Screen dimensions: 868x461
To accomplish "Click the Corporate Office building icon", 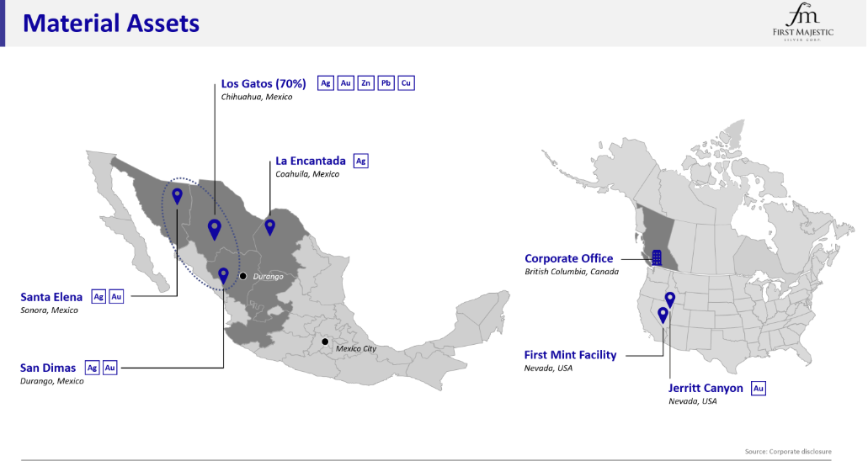I will pyautogui.click(x=657, y=257).
